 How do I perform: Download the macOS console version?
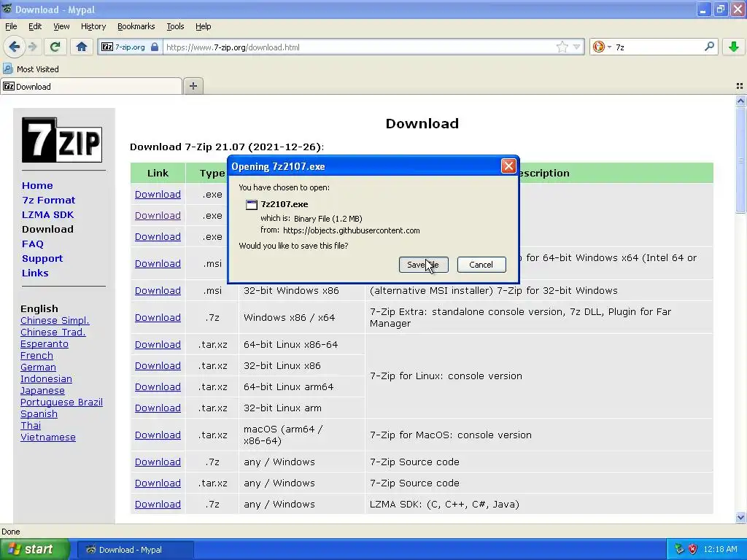[158, 435]
